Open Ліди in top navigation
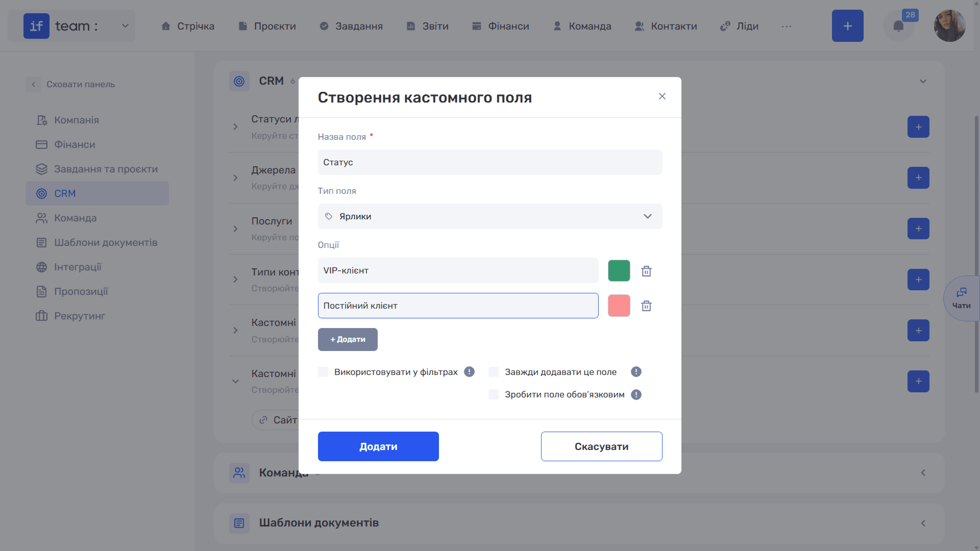 [739, 26]
